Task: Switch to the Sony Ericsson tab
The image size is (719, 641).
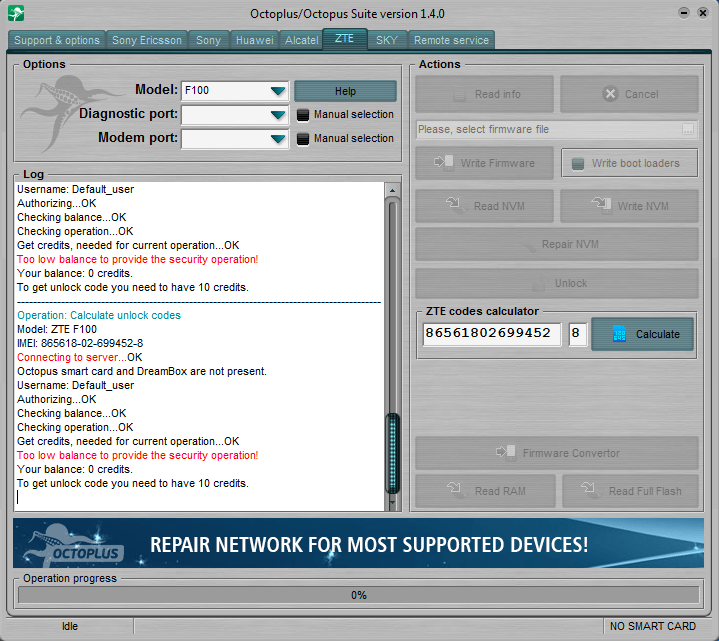Action: coord(147,40)
